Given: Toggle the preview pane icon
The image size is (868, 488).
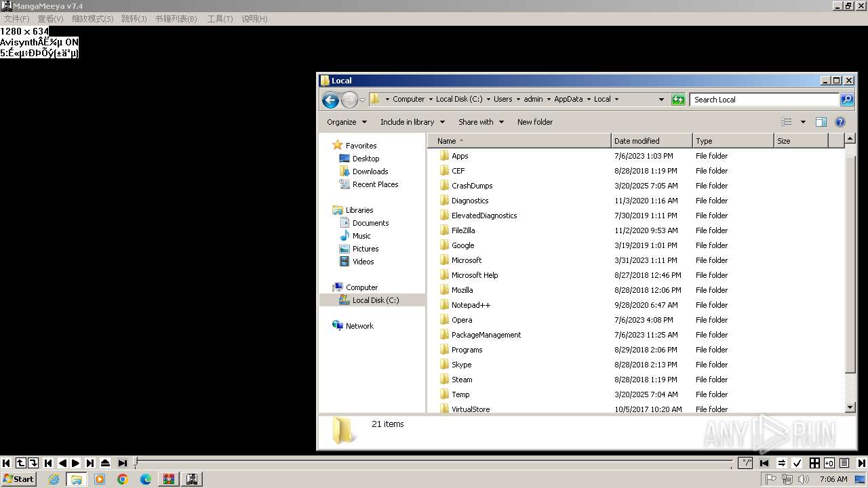Looking at the screenshot, I should coord(821,122).
